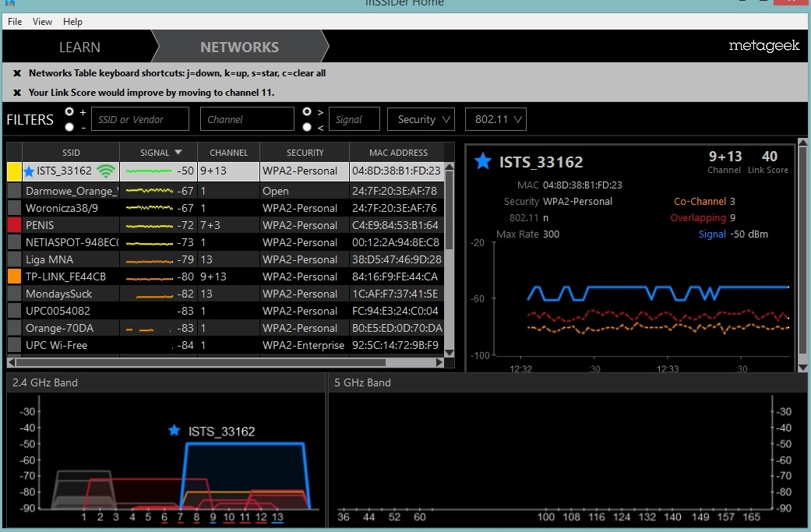The width and height of the screenshot is (811, 532).
Task: Click the SSID or Vendor filter field
Action: click(140, 119)
